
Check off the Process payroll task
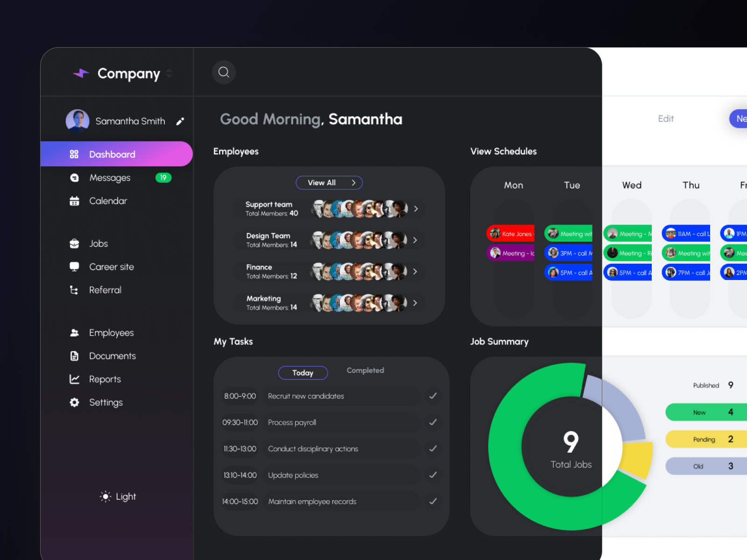tap(433, 422)
